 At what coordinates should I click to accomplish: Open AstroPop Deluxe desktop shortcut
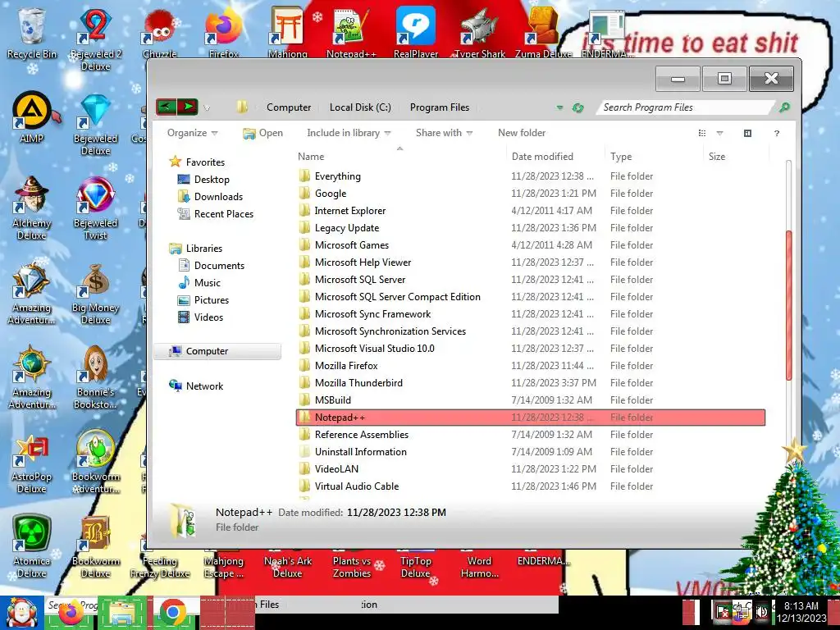pyautogui.click(x=31, y=463)
